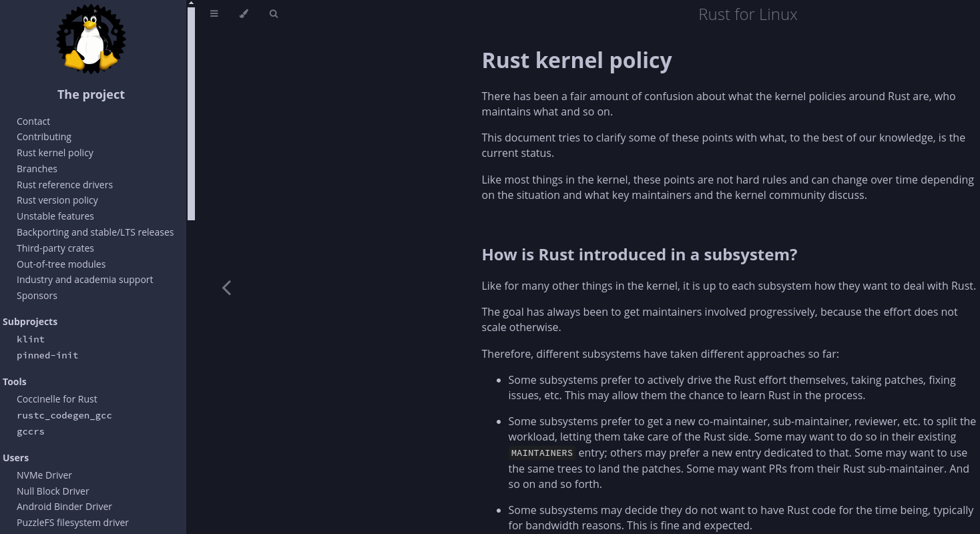Viewport: 980px width, 534px height.
Task: Open the Branches section
Action: pos(37,168)
